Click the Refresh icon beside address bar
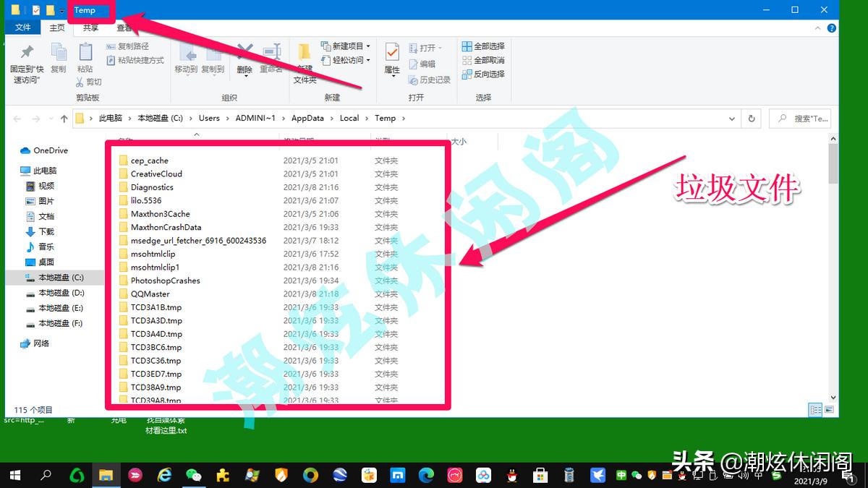 751,118
